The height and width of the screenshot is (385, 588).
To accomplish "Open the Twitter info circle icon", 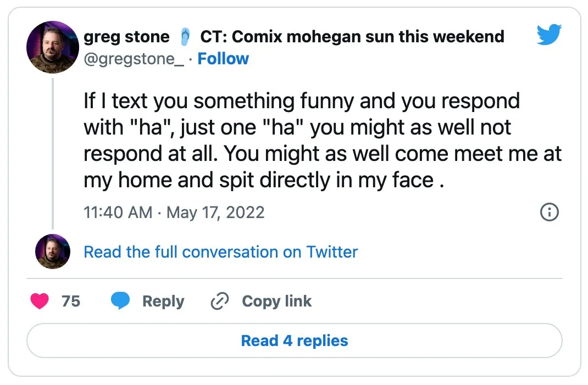I will click(x=550, y=212).
